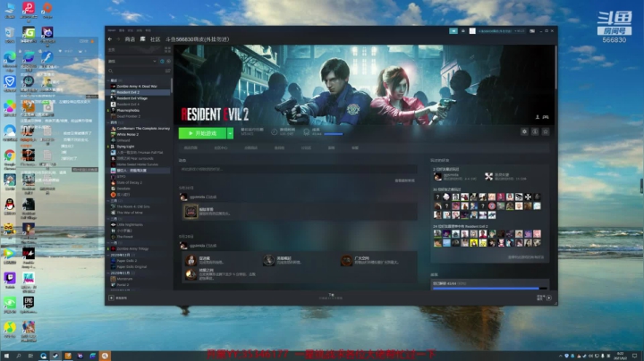Click Steam icon in the Windows taskbar
This screenshot has width=644, height=361.
click(55, 356)
